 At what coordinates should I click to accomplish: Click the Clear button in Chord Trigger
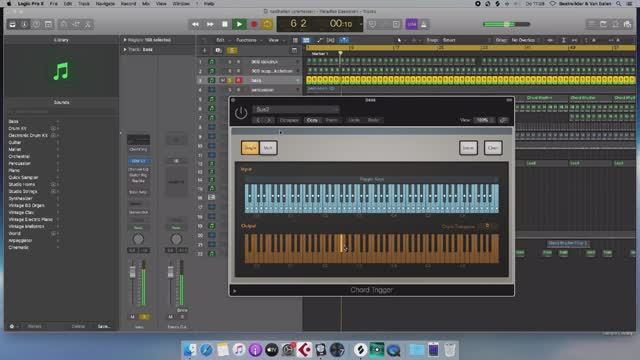tap(493, 148)
